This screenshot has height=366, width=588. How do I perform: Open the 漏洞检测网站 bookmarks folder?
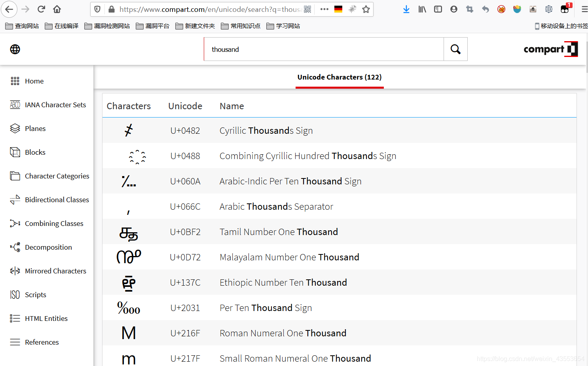point(107,26)
